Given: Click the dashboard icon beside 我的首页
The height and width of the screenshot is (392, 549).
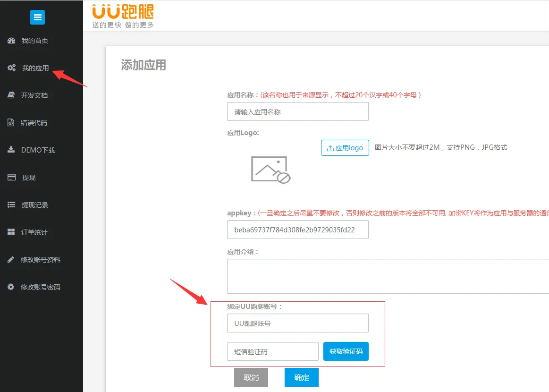Looking at the screenshot, I should coord(11,41).
